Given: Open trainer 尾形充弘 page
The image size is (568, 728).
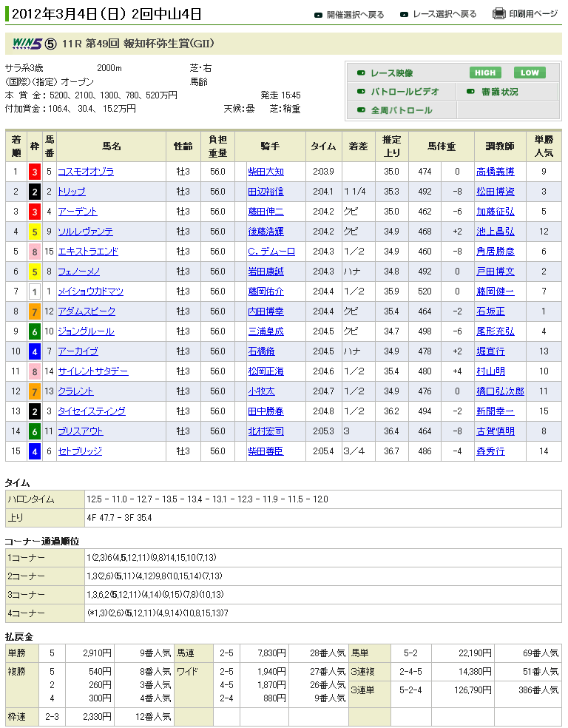Looking at the screenshot, I should (x=496, y=331).
